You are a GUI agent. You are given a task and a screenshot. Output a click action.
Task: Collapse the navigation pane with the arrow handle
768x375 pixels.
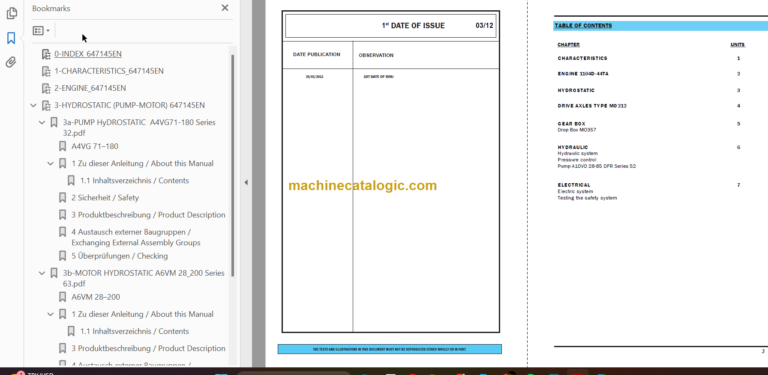point(246,182)
